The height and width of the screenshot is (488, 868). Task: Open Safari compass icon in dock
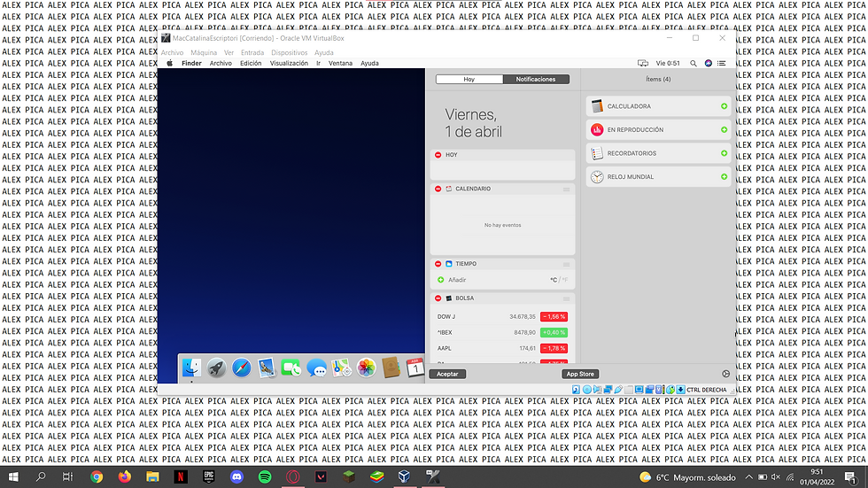click(241, 368)
